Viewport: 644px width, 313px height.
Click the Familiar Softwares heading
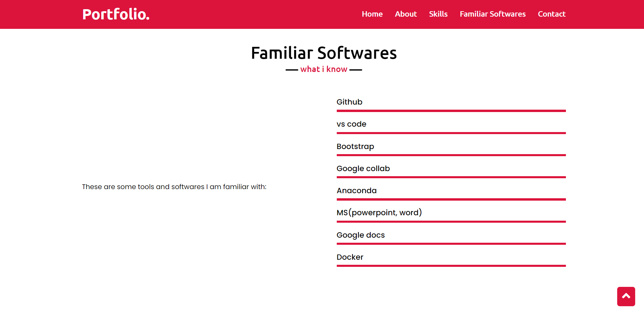tap(324, 53)
